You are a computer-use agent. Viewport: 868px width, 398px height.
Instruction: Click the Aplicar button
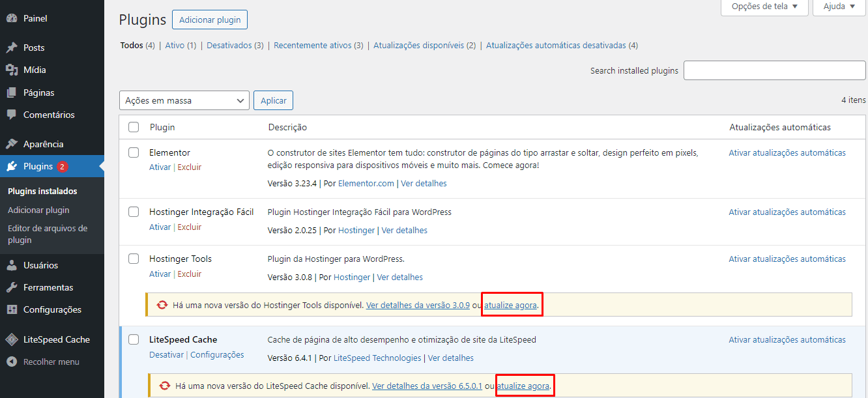click(x=274, y=100)
